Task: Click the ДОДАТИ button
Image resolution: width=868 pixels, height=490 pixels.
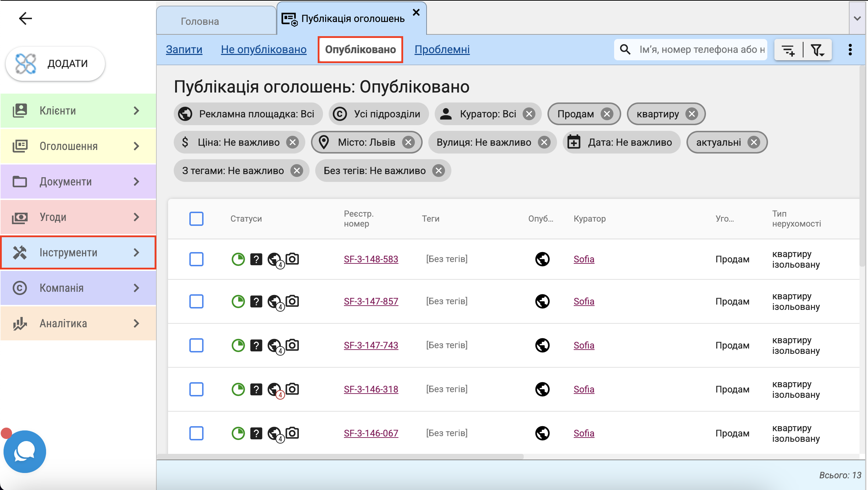Action: point(55,64)
